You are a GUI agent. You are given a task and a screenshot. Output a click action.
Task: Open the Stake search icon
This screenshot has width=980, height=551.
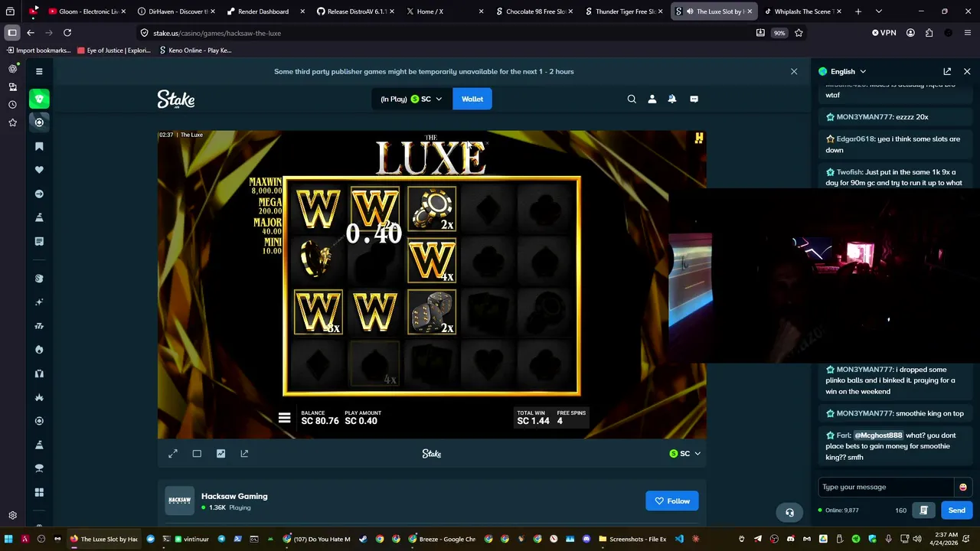click(632, 99)
